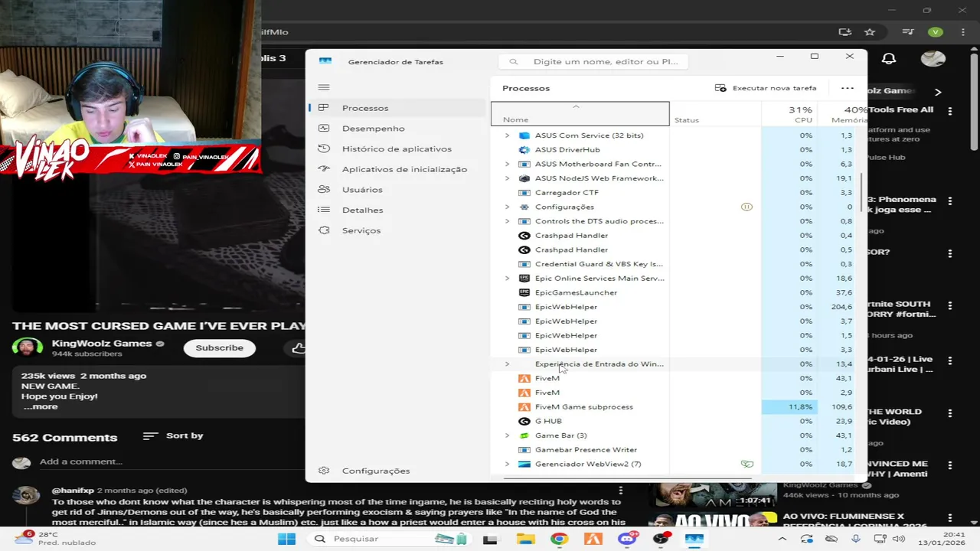Select FiveM Game subprocess 11,8% CPU cell
Image resolution: width=980 pixels, height=551 pixels.
(x=789, y=407)
